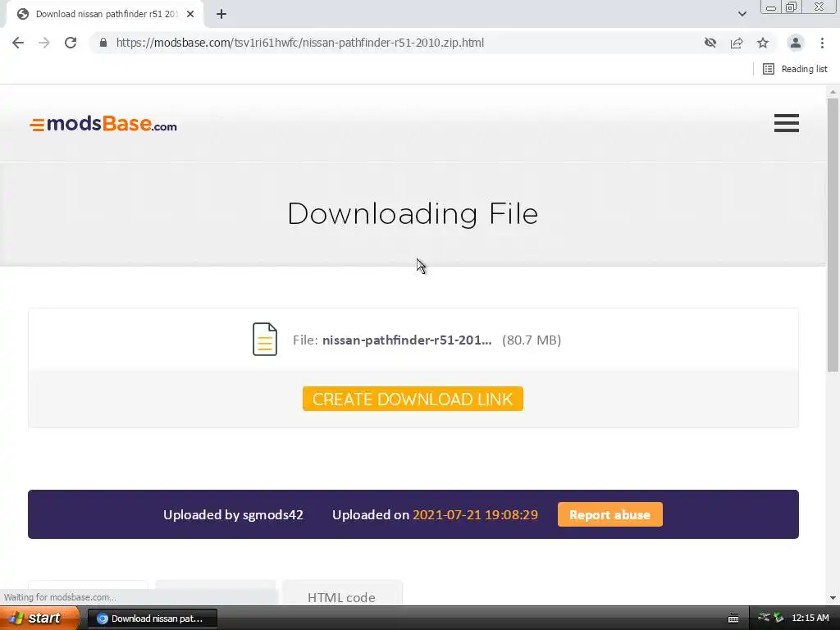Click the 12:15 AM system clock
Viewport: 840px width, 630px height.
[x=810, y=619]
